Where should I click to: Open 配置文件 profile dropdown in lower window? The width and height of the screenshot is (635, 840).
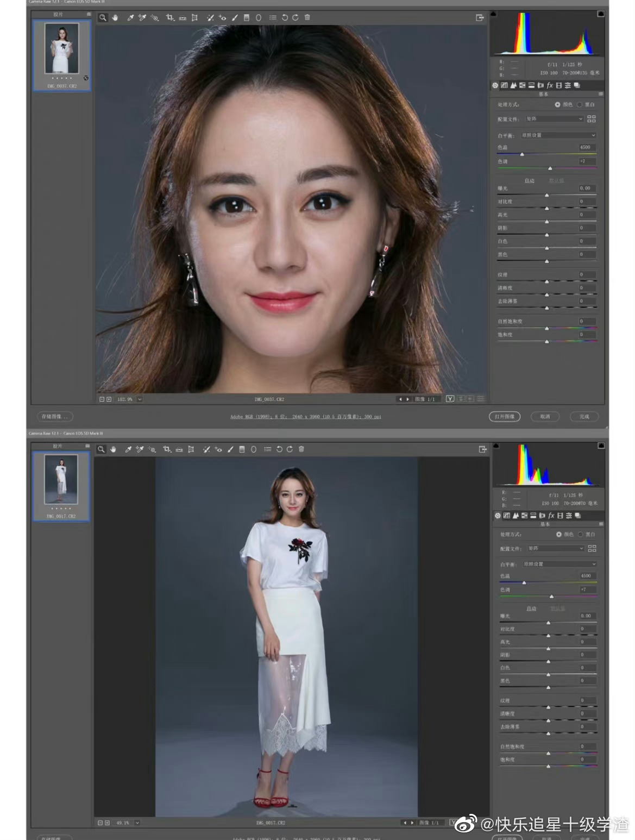(556, 548)
